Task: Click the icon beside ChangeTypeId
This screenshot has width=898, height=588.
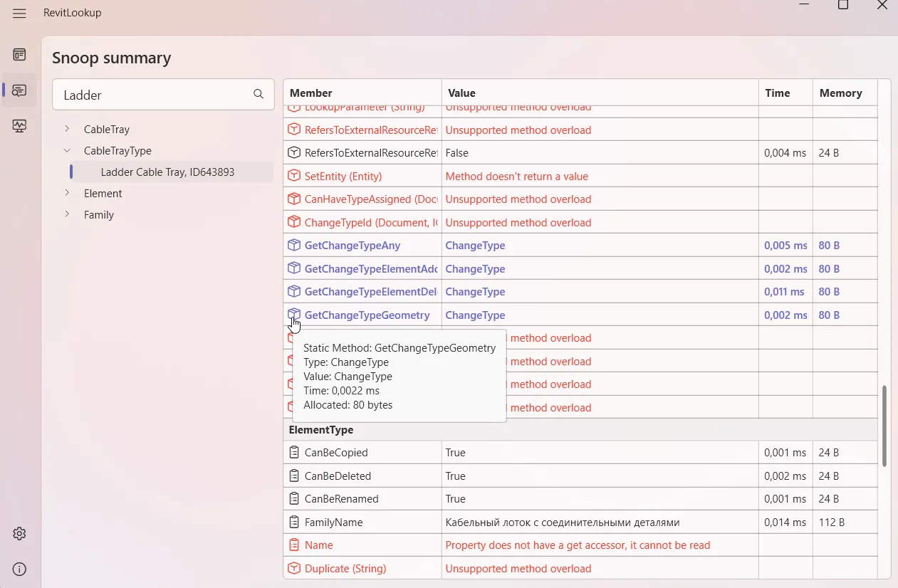Action: (x=293, y=222)
